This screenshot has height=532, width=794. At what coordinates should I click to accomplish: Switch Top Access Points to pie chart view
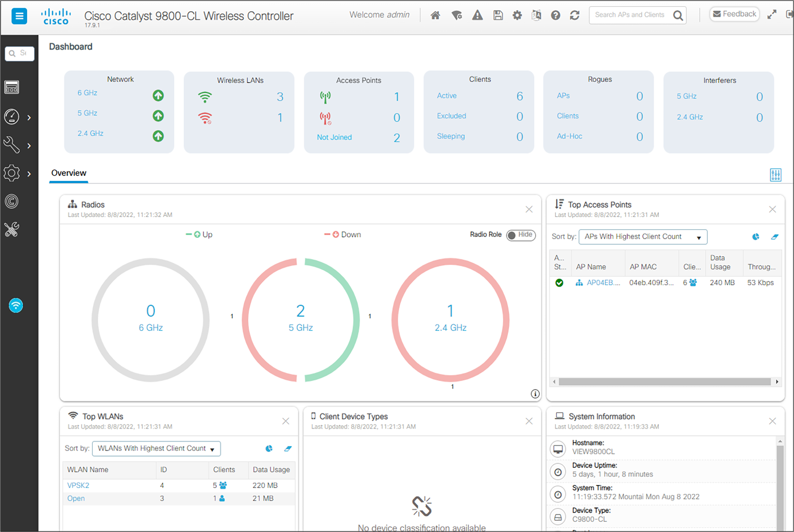(756, 237)
